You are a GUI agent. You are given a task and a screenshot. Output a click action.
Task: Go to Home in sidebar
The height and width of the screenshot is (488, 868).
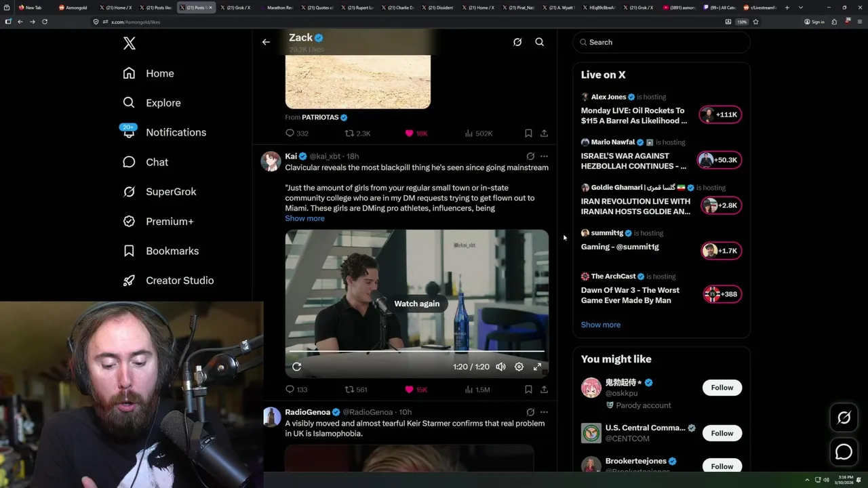coord(149,73)
